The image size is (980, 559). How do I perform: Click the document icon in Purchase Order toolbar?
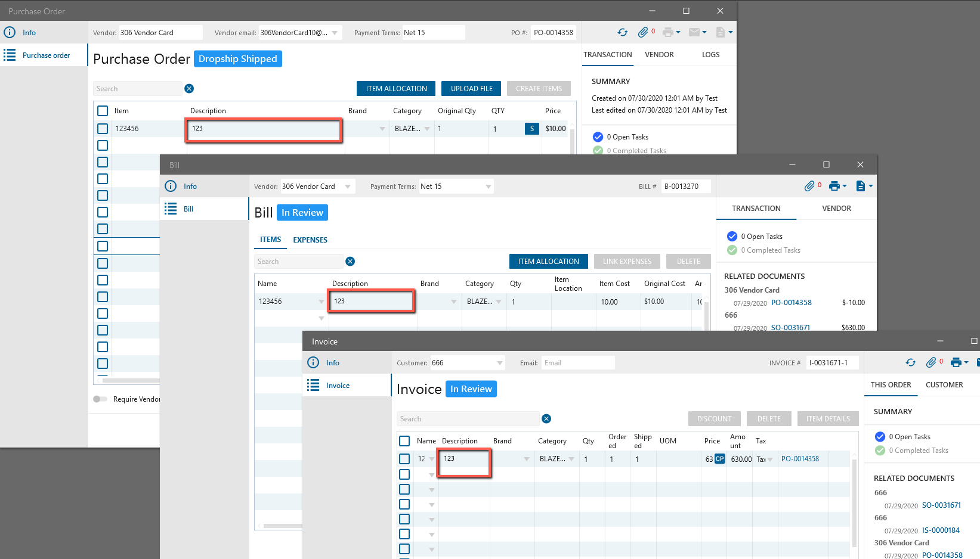[x=721, y=32]
